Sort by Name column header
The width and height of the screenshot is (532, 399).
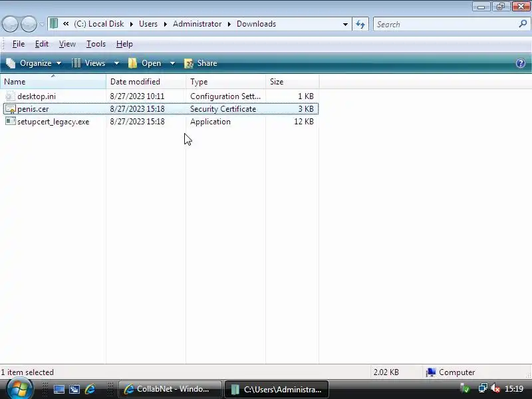(53, 82)
